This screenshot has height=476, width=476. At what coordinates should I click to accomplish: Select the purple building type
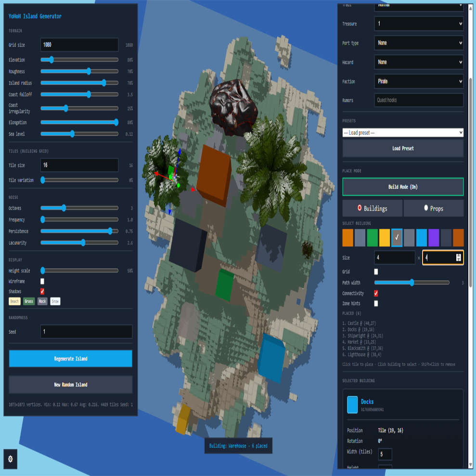434,237
